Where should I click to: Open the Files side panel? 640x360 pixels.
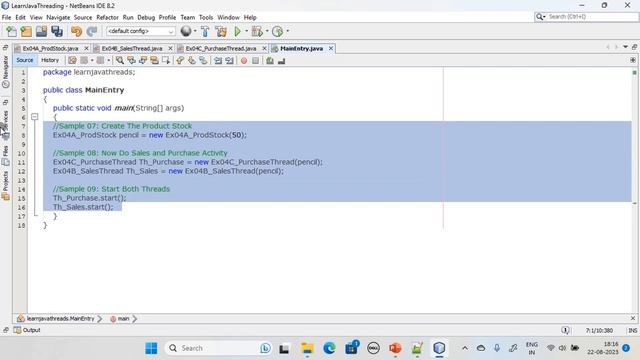[6, 156]
